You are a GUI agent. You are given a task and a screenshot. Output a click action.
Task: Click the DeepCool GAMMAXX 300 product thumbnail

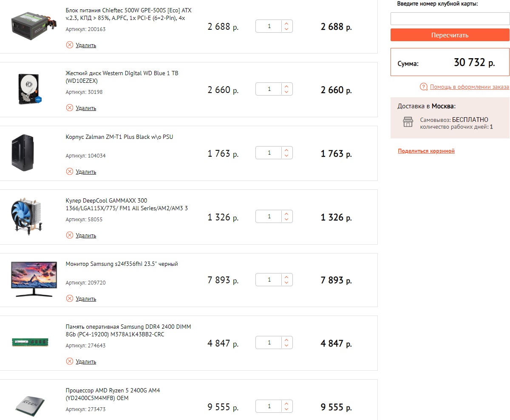pos(29,217)
